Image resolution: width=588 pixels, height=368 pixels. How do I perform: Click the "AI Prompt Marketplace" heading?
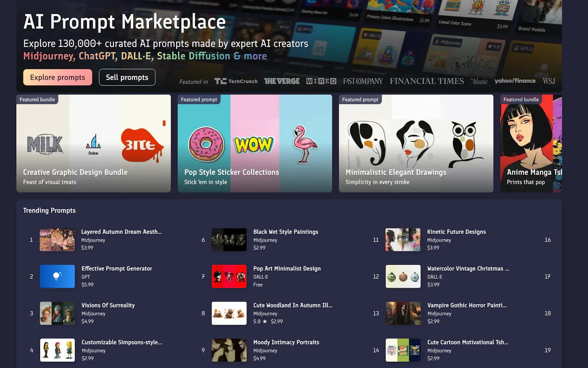point(125,22)
